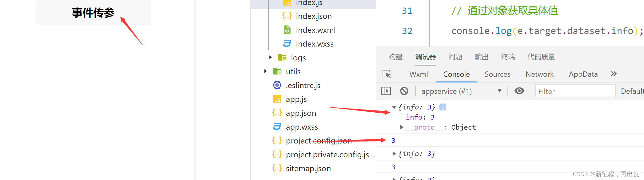Viewport: 644px width, 180px height.
Task: Click the index.wxss blue style icon
Action: point(287,43)
